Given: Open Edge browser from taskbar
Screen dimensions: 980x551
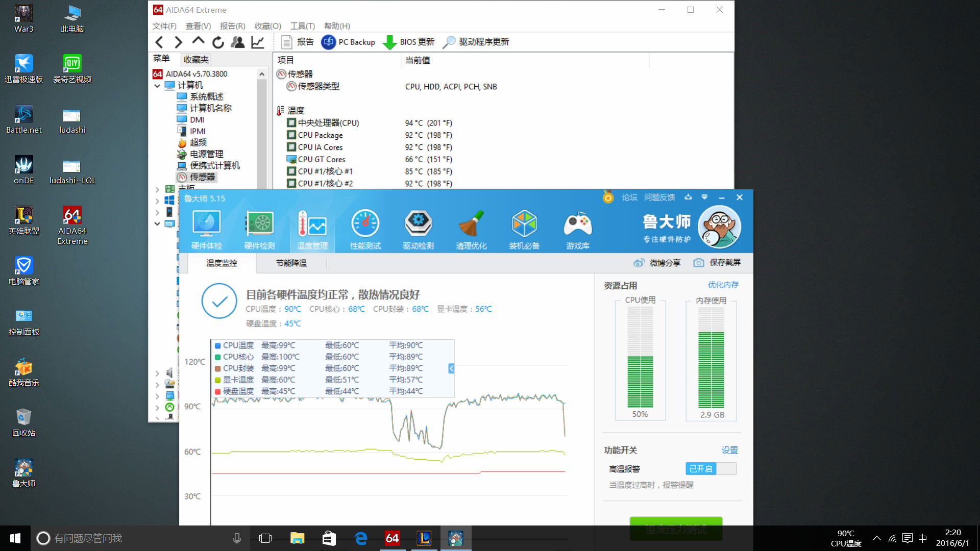Looking at the screenshot, I should click(x=361, y=538).
